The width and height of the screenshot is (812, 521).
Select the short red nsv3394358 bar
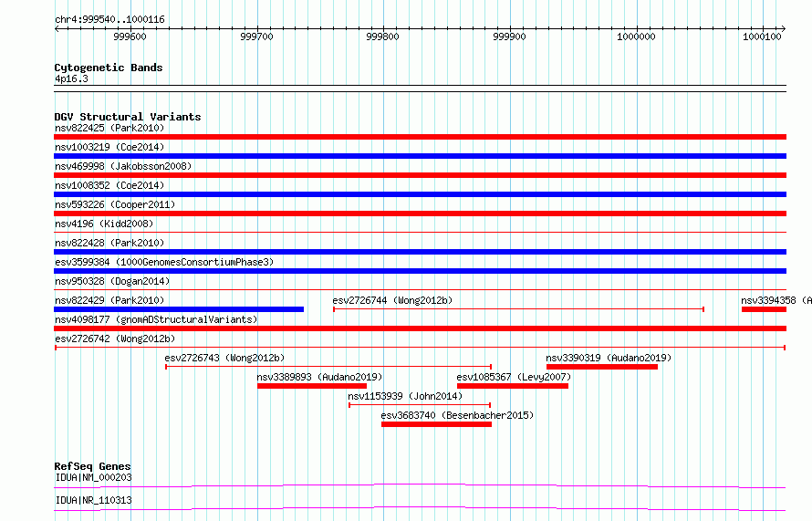(x=764, y=309)
